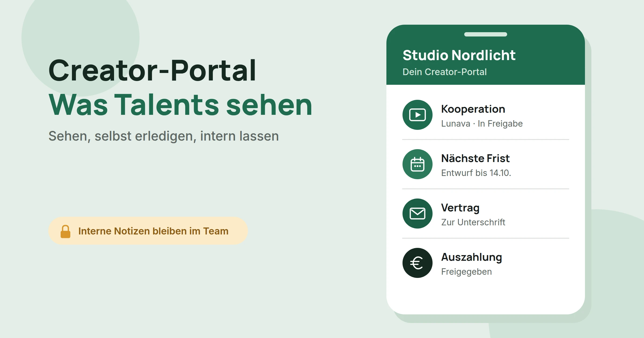Viewport: 644px width, 338px height.
Task: Select the 'Dein Creator-Portal' subtitle
Action: click(x=445, y=72)
